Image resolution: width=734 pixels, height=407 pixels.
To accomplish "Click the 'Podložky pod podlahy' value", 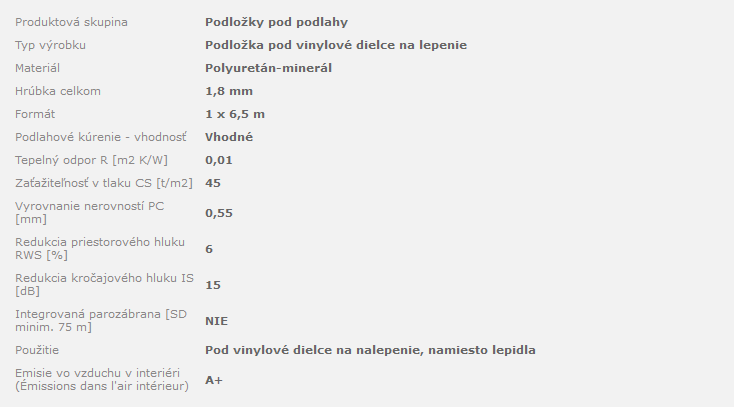I will pos(276,22).
